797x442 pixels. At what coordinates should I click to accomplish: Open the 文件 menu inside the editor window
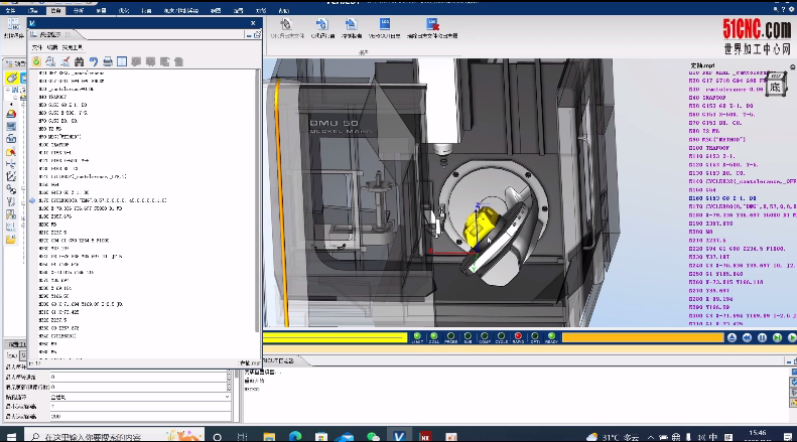pos(37,47)
